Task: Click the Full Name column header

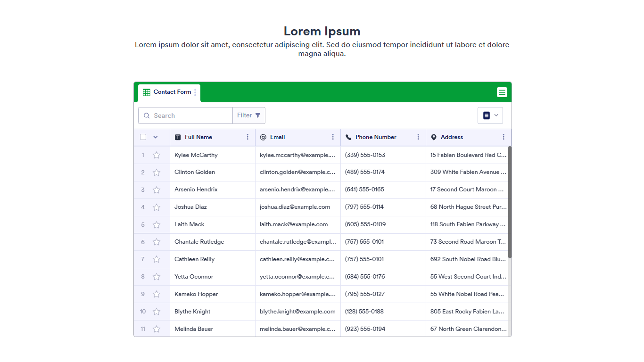Action: [198, 137]
